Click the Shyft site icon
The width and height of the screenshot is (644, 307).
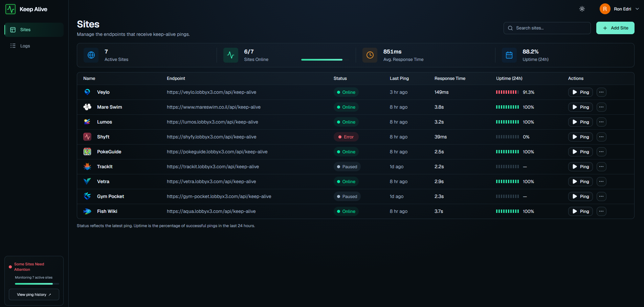87,137
